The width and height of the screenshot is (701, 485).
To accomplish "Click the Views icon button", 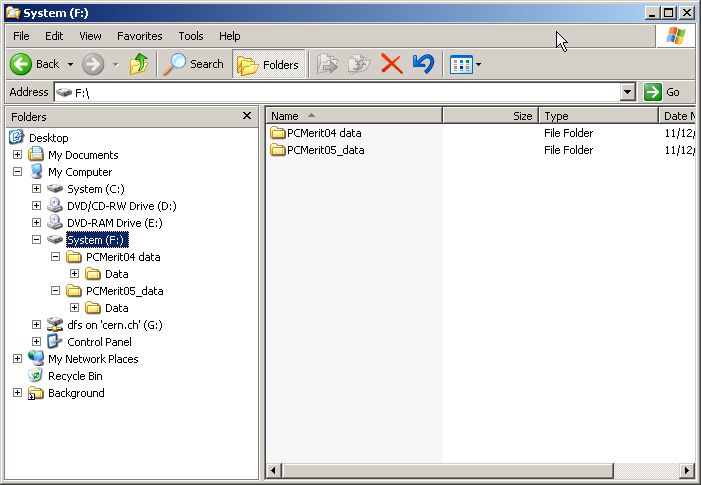I will click(x=461, y=65).
